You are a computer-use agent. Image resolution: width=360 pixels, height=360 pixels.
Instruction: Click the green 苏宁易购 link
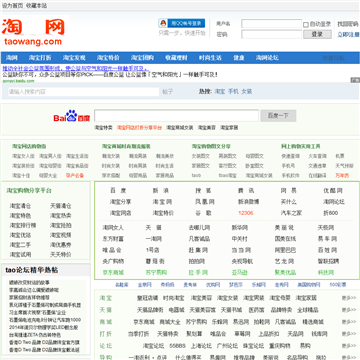[156, 272]
